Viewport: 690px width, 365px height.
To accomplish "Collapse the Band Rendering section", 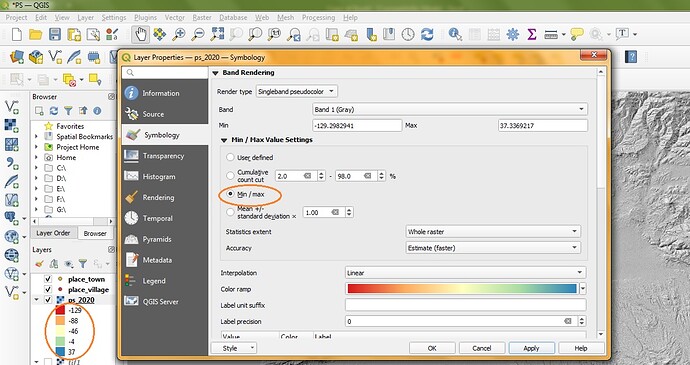I will pos(215,73).
